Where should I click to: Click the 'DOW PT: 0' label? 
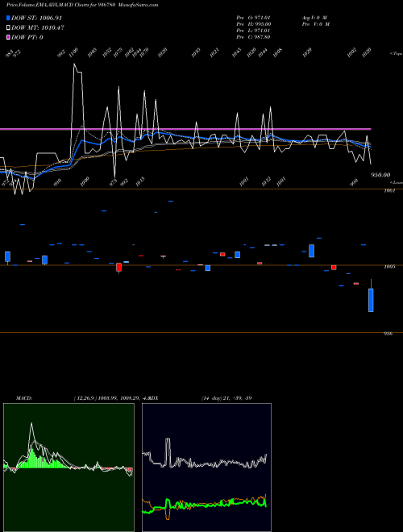[x=27, y=37]
